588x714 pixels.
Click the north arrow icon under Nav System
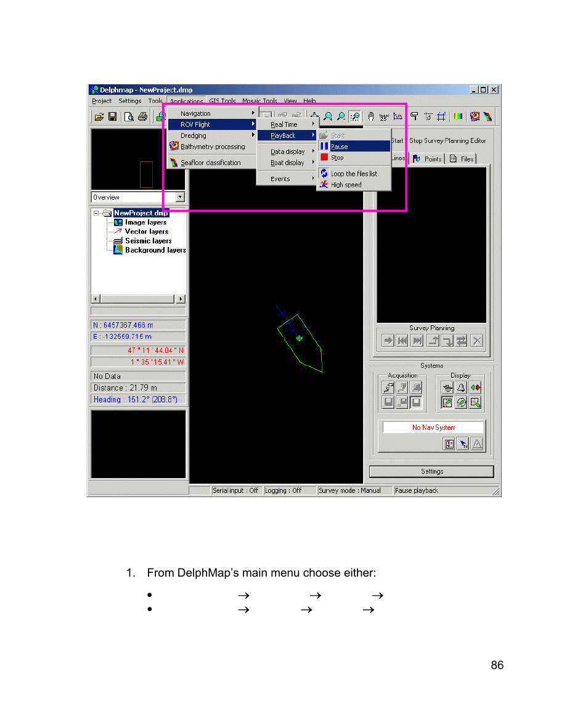click(x=463, y=444)
